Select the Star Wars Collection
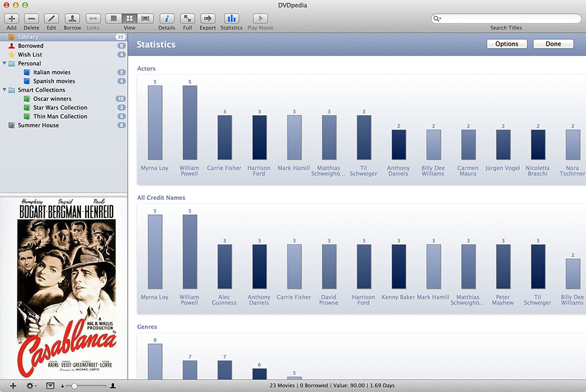 pyautogui.click(x=63, y=108)
